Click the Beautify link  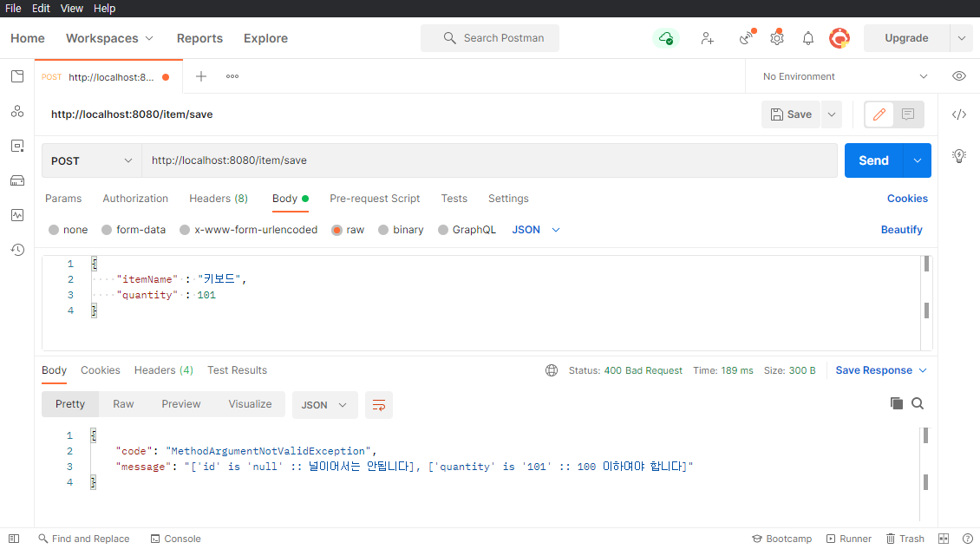tap(901, 230)
